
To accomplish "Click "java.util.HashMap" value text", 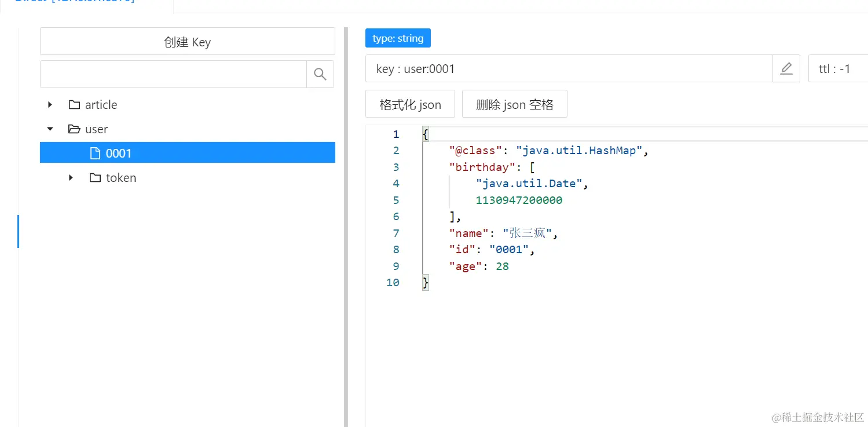I will (x=580, y=151).
